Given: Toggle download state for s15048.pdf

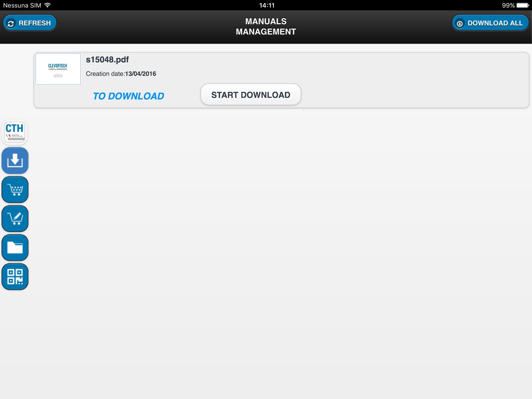Looking at the screenshot, I should tap(250, 94).
